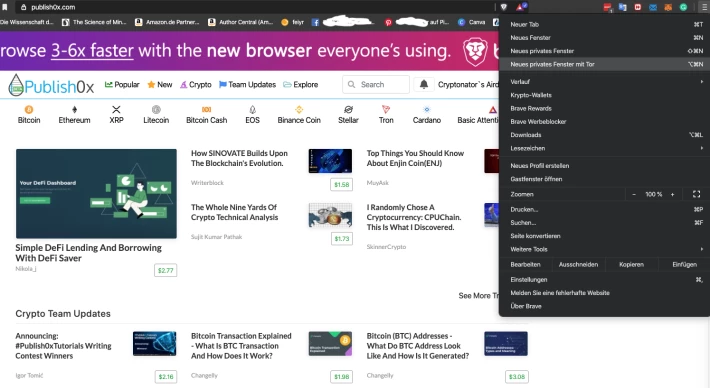Click the notification bell icon

point(424,84)
